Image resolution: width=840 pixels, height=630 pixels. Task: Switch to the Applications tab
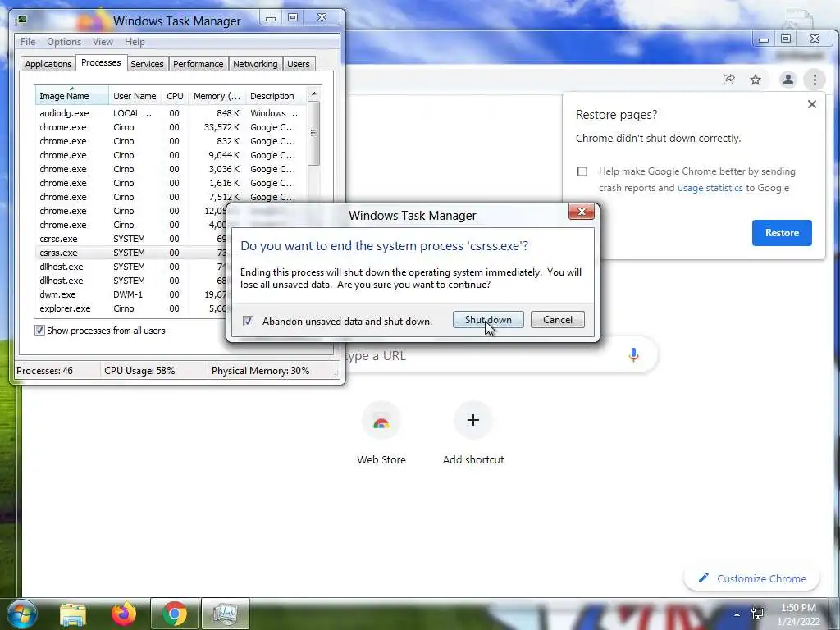point(48,64)
